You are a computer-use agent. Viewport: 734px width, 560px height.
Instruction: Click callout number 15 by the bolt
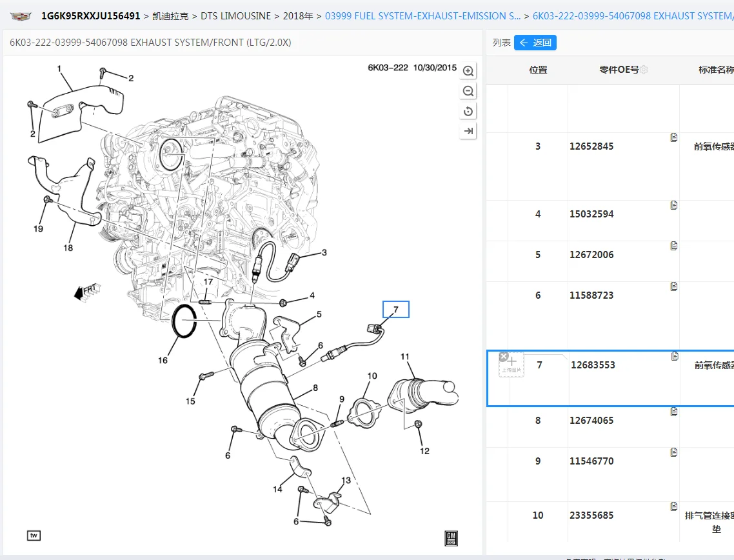point(190,401)
